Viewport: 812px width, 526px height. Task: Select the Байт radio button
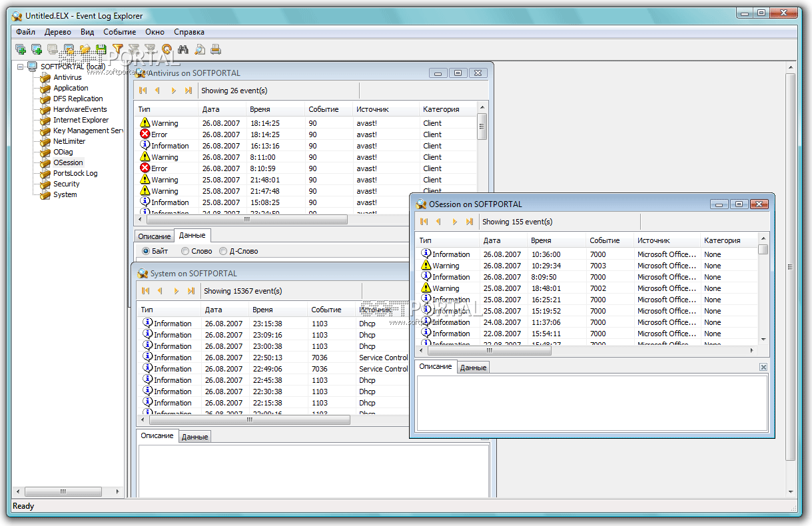146,251
